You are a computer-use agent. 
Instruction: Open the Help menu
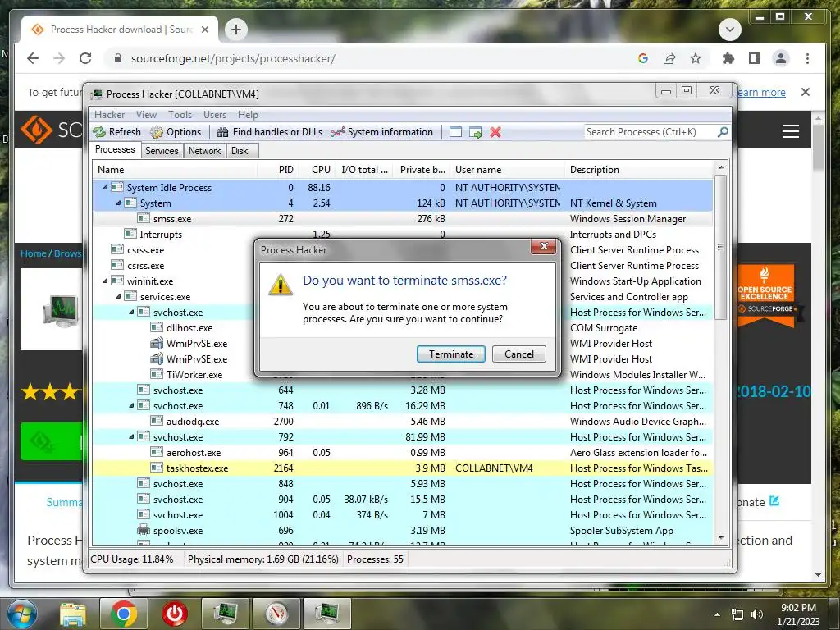pos(248,115)
